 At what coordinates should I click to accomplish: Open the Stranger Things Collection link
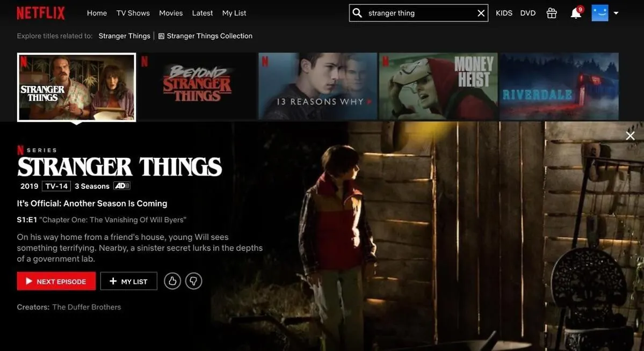coord(205,36)
